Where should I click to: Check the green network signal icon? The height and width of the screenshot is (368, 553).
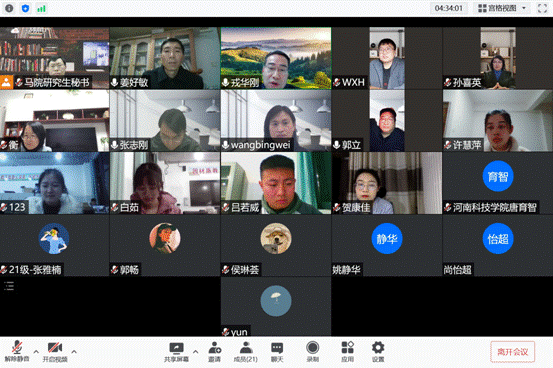pos(42,8)
